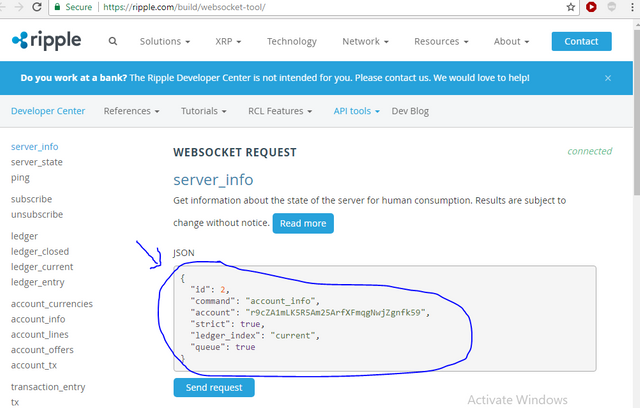Open the Network dropdown
The image size is (640, 408).
[365, 41]
